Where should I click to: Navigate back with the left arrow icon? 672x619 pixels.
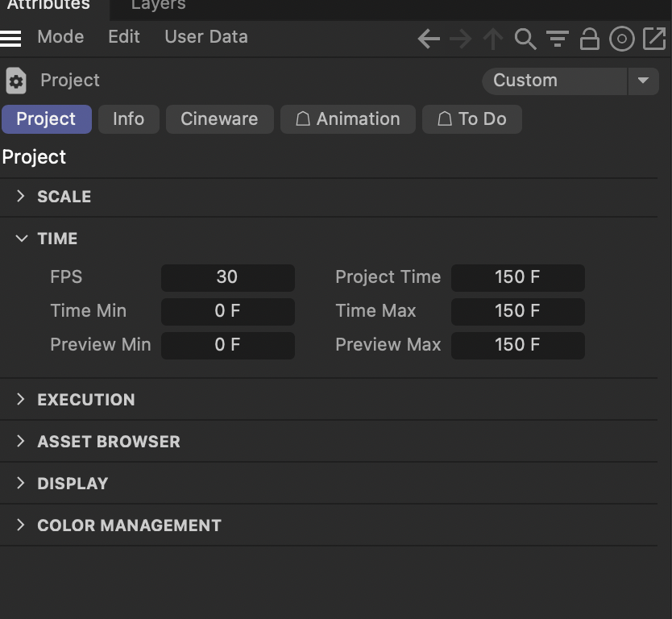[429, 39]
